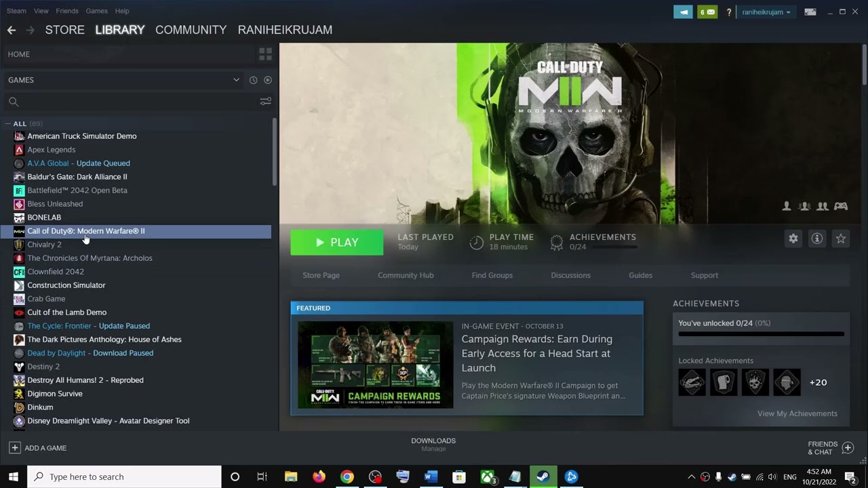Screen dimensions: 868x488
Task: Click the achievements 0/24 progress bar
Action: click(761, 334)
